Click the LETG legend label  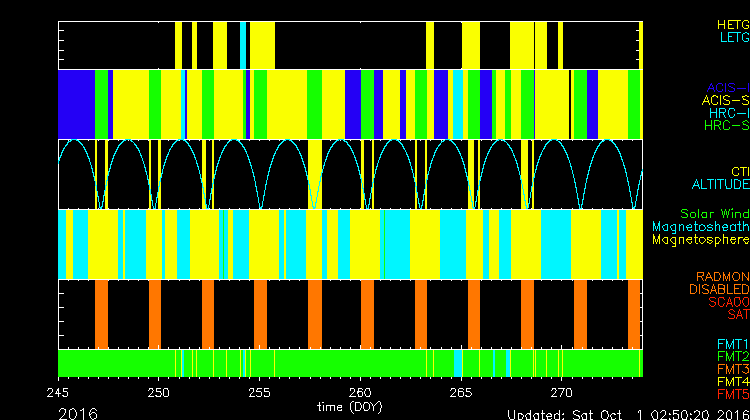(x=733, y=38)
